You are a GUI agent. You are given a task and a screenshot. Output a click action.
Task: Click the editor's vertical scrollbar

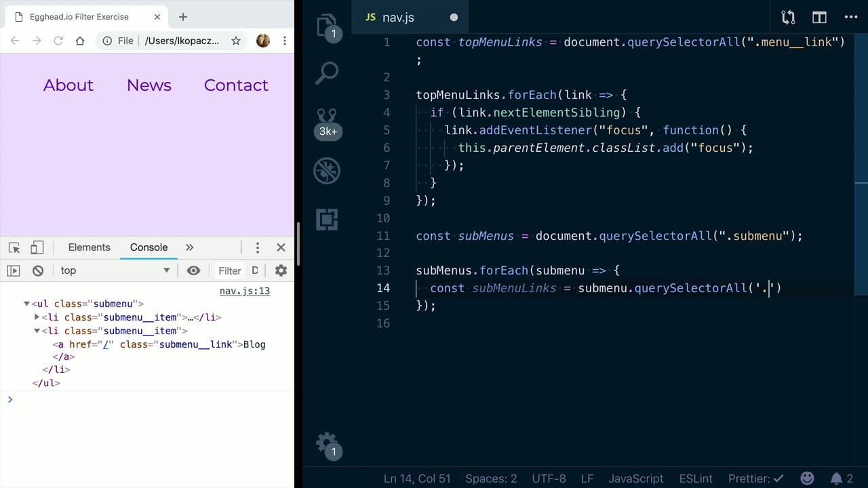(x=861, y=237)
